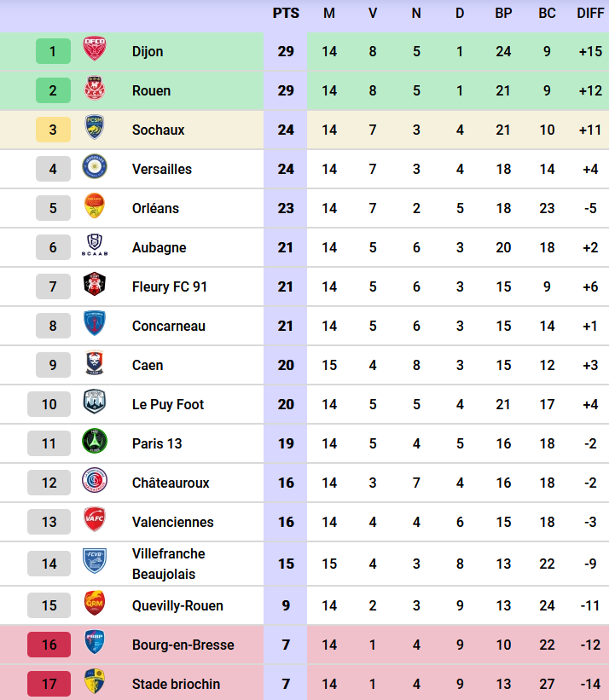Open the Concarneau team link
This screenshot has width=609, height=700.
click(x=168, y=326)
